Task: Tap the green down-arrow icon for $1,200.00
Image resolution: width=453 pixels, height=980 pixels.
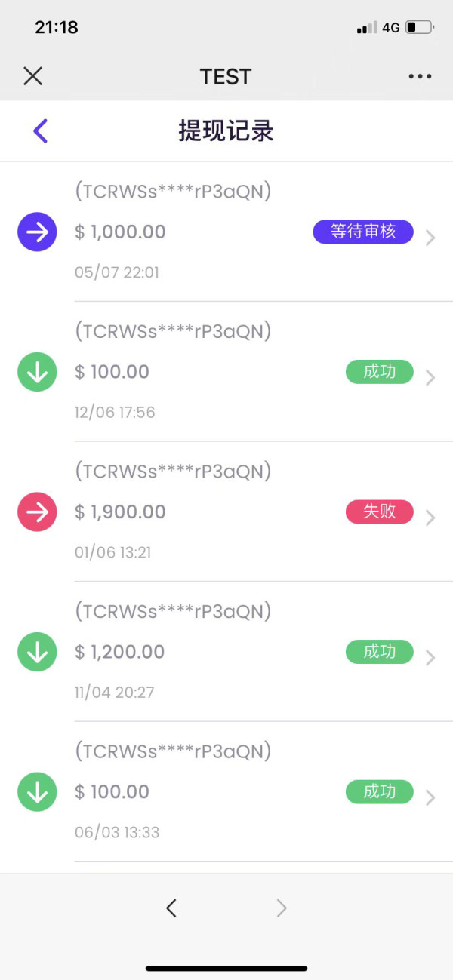Action: point(37,652)
